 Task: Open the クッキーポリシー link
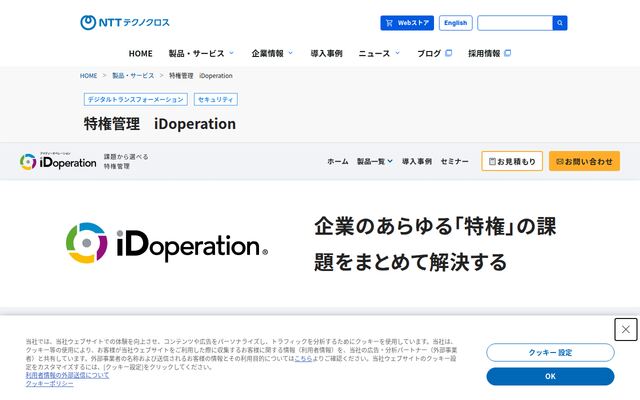coord(50,384)
